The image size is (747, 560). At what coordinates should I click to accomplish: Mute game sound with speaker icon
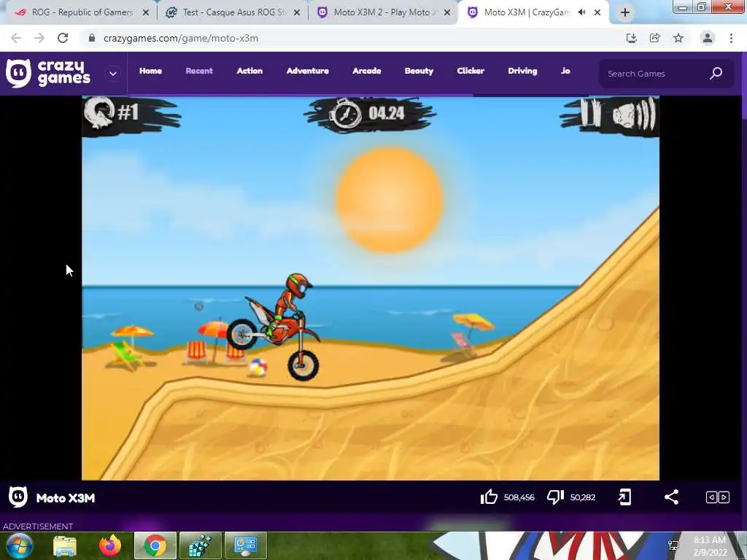[634, 114]
